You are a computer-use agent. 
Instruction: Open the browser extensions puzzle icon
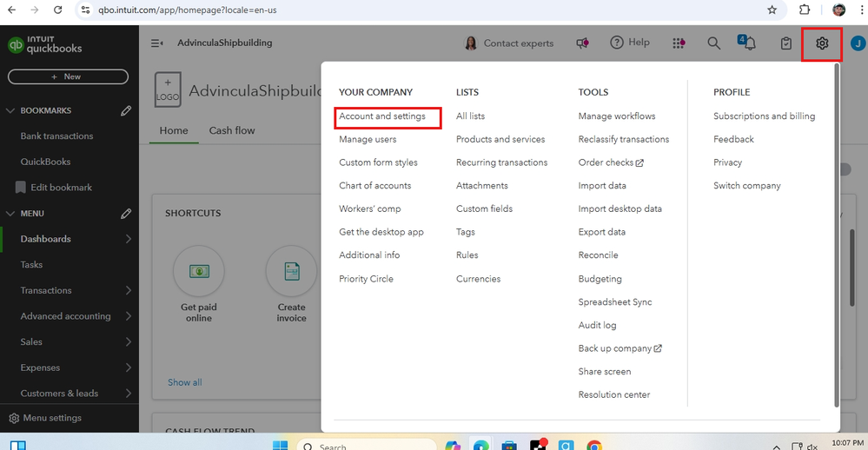pyautogui.click(x=805, y=10)
